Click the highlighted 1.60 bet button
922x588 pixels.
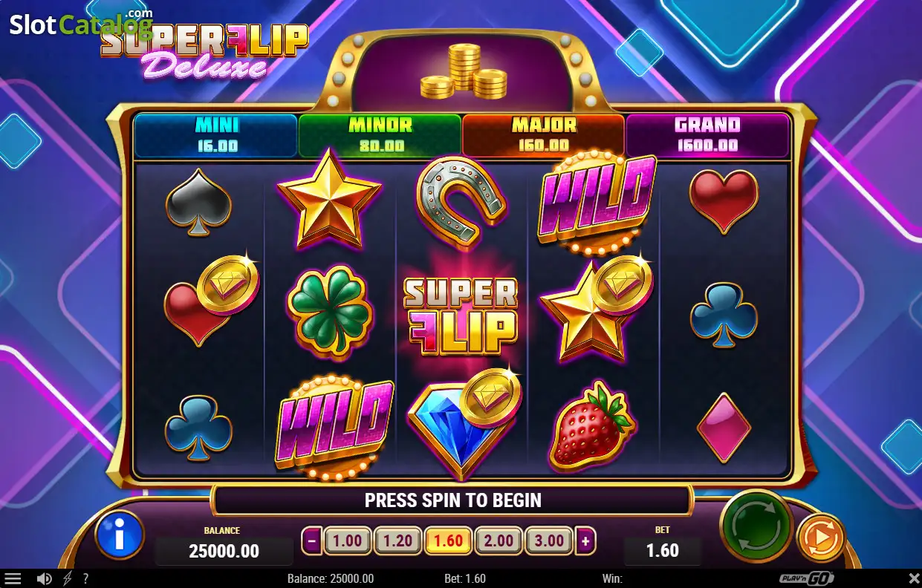click(x=448, y=541)
